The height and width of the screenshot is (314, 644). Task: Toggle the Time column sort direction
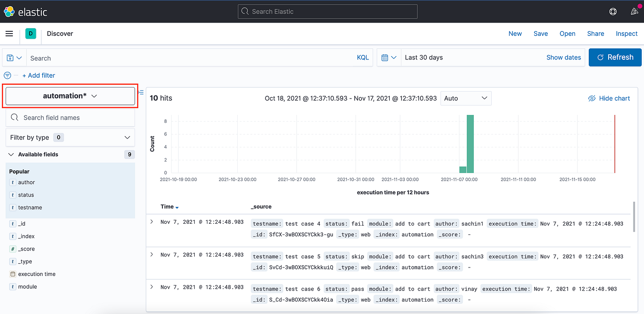click(177, 207)
